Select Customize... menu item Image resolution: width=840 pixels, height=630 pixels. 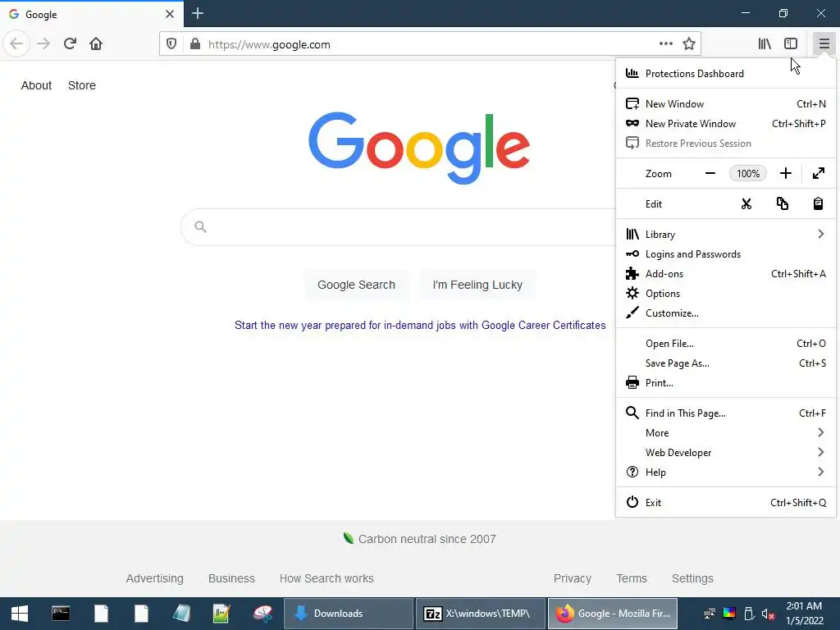point(726,313)
